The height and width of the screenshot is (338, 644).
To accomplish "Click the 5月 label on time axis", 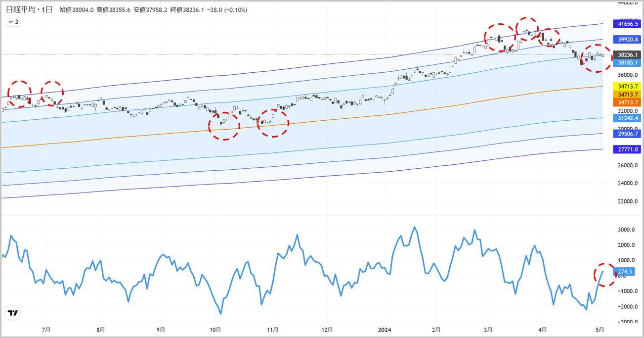I will click(600, 329).
